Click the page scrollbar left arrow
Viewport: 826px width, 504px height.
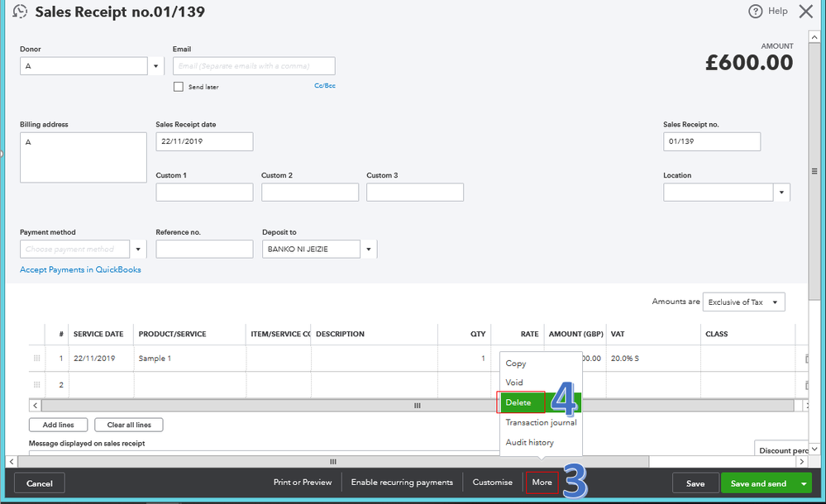12,462
